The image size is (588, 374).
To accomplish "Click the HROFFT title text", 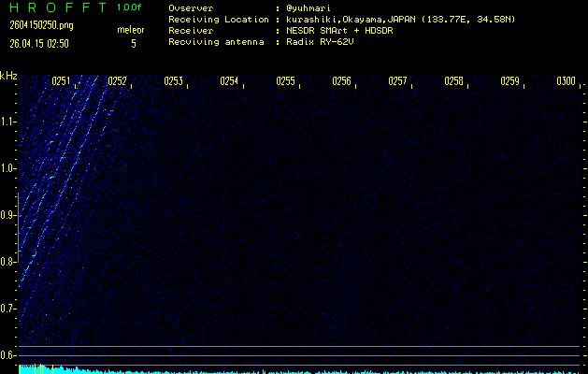I will point(53,7).
